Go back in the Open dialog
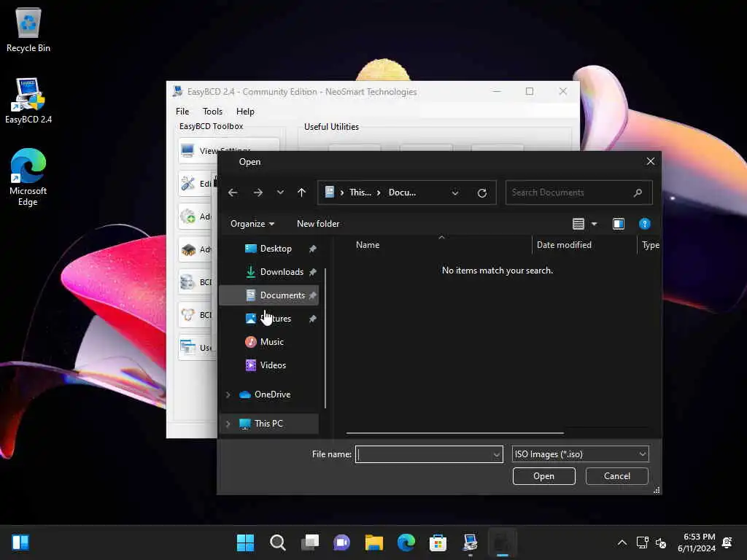This screenshot has width=747, height=560. (x=233, y=192)
